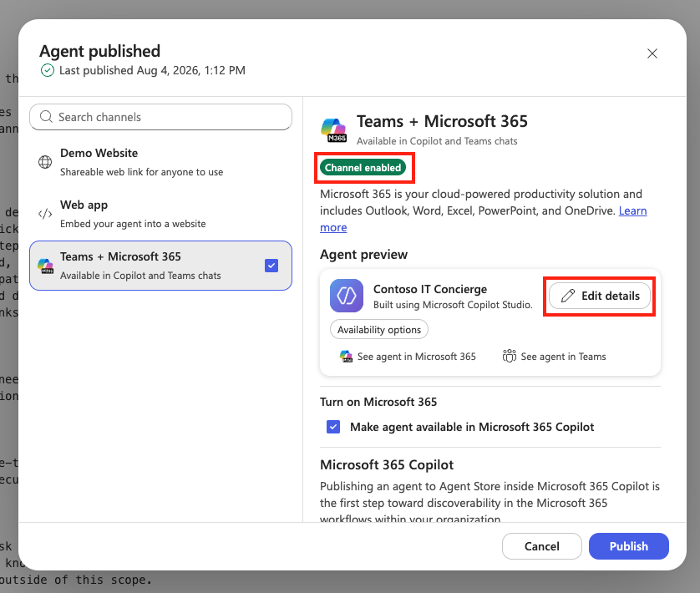Image resolution: width=700 pixels, height=593 pixels.
Task: Close the Agent published dialog
Action: click(x=652, y=53)
